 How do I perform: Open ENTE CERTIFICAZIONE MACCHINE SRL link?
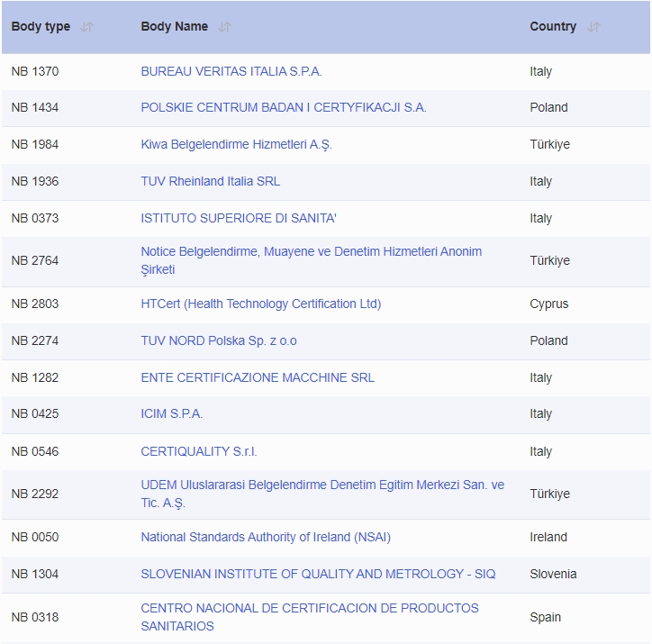coord(258,377)
